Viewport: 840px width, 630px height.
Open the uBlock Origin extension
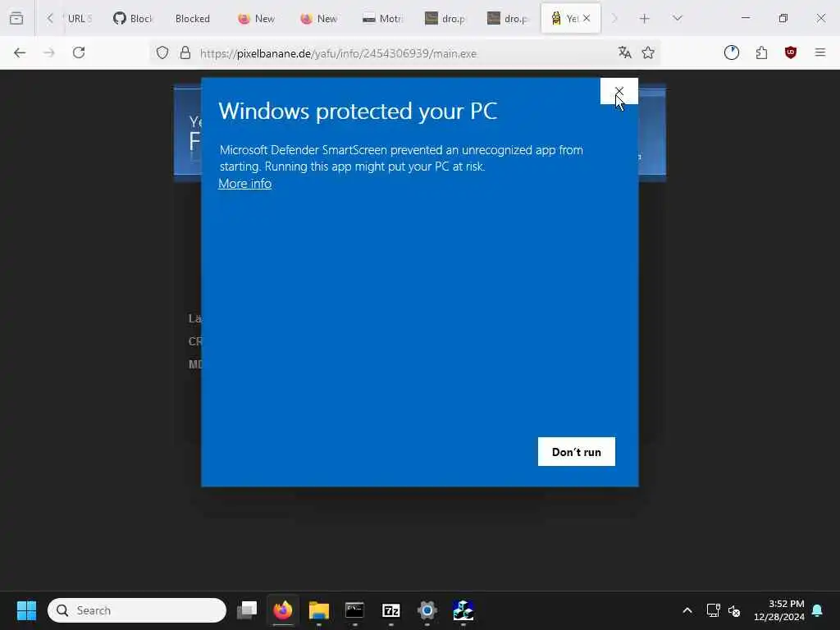791,52
